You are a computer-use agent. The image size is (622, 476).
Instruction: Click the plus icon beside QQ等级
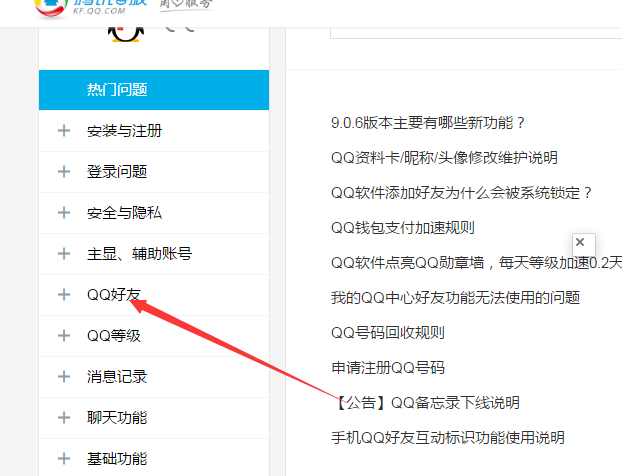(x=65, y=336)
